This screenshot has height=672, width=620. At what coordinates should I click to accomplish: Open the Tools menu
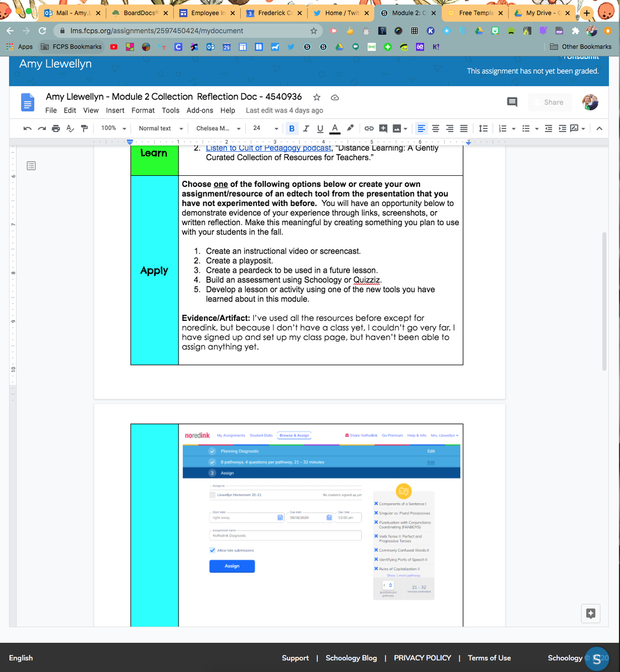[x=171, y=110]
